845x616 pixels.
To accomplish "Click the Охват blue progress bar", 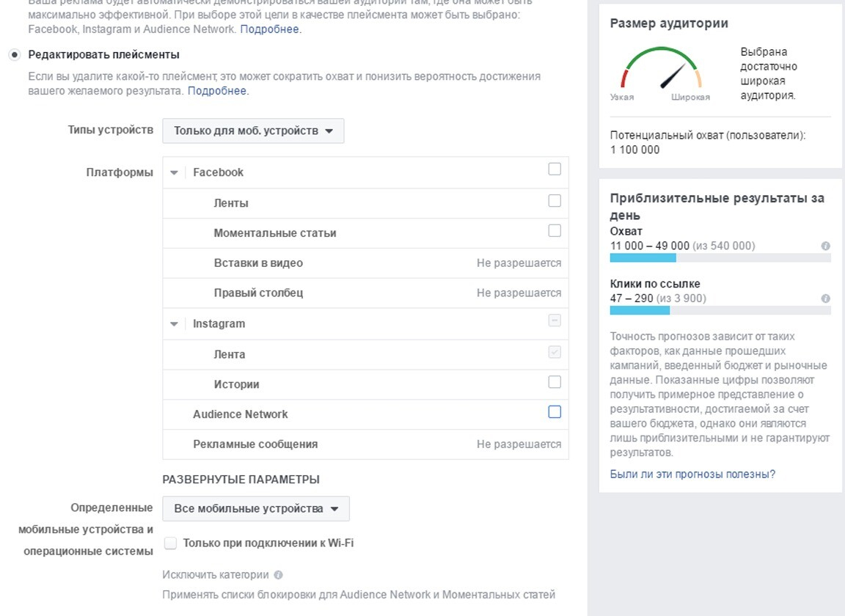I will [643, 258].
